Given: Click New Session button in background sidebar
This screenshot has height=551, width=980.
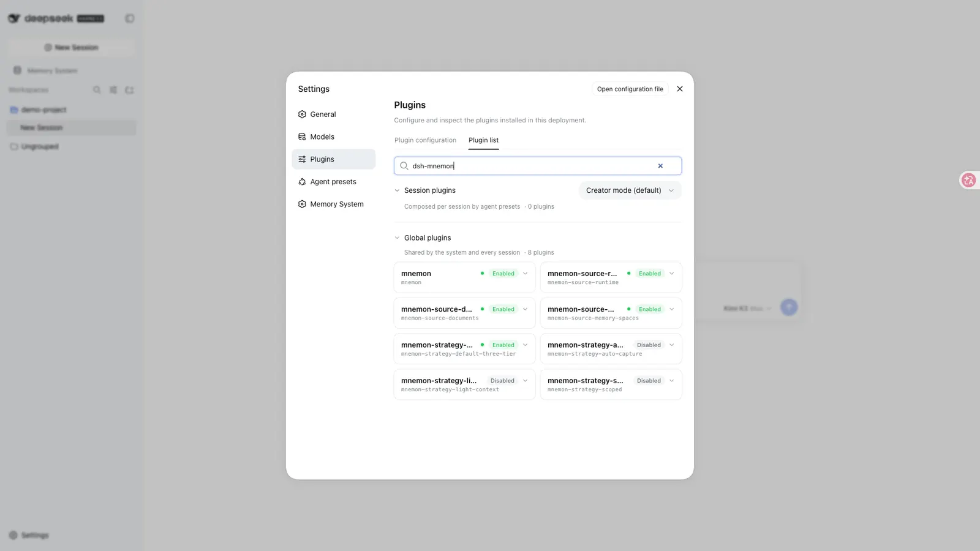Looking at the screenshot, I should click(x=72, y=47).
